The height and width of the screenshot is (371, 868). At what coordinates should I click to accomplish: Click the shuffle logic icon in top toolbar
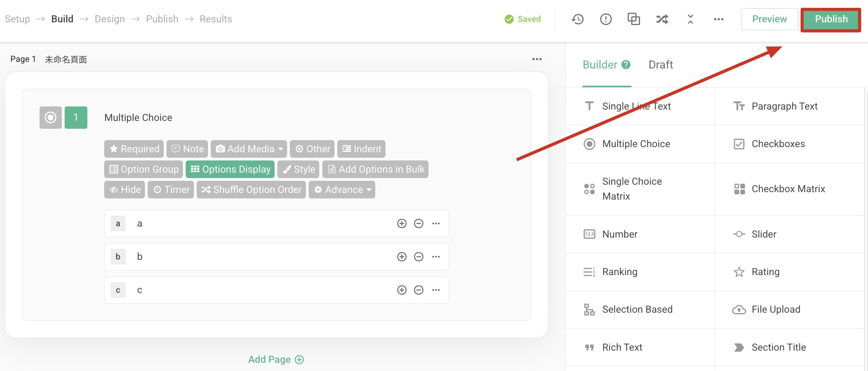click(662, 19)
